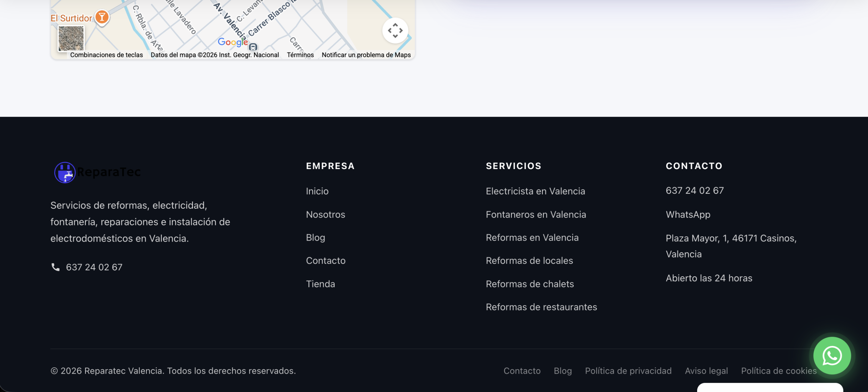
Task: Open Contacto in the Empresa column
Action: (326, 261)
